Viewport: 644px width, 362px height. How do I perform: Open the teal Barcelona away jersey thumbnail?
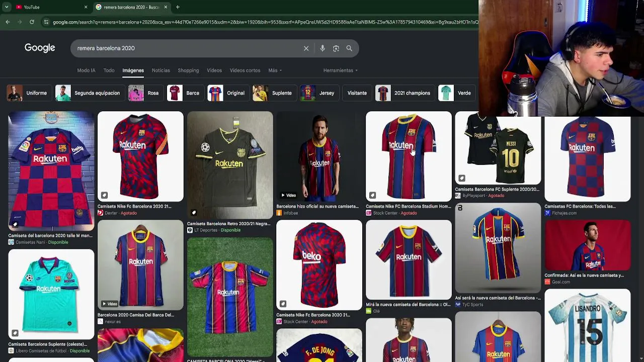point(51,295)
